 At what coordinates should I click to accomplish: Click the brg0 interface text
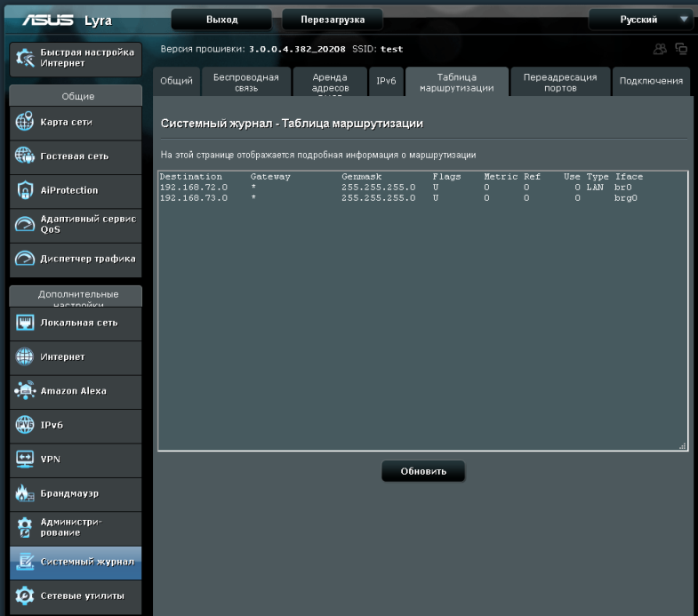point(625,198)
